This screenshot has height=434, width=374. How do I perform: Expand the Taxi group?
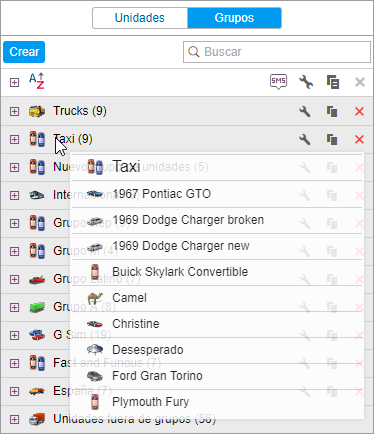[14, 139]
